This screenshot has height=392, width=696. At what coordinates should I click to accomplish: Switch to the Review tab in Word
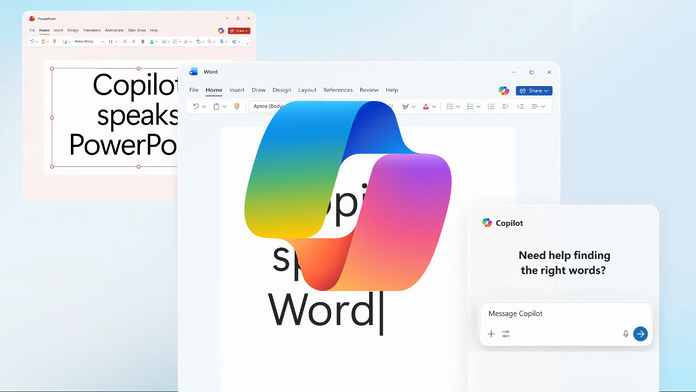coord(369,90)
